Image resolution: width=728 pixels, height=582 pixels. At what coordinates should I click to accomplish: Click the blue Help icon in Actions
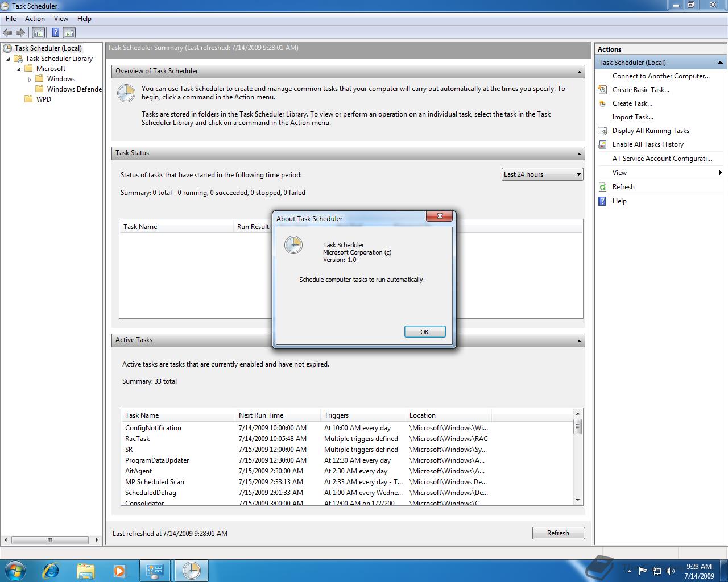(x=603, y=201)
